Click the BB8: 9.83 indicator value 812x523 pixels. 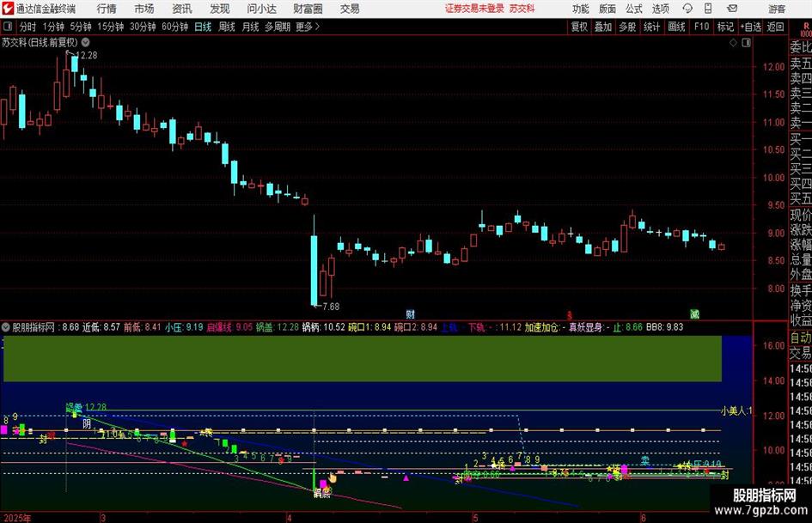[x=664, y=327]
